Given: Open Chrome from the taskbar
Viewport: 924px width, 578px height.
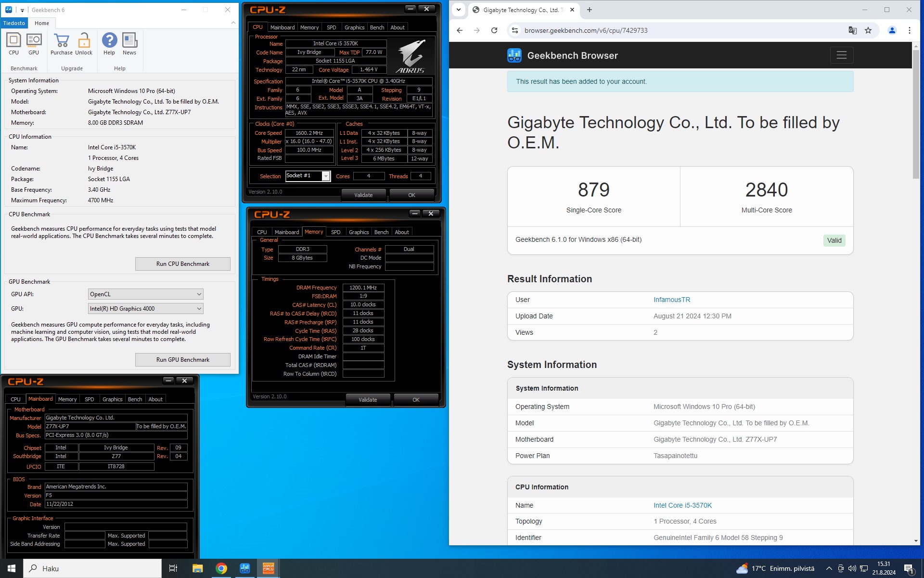Looking at the screenshot, I should pos(221,568).
